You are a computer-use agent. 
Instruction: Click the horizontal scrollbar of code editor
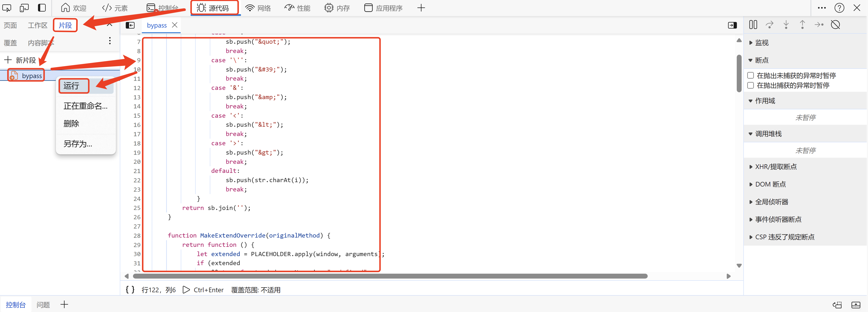coord(390,276)
